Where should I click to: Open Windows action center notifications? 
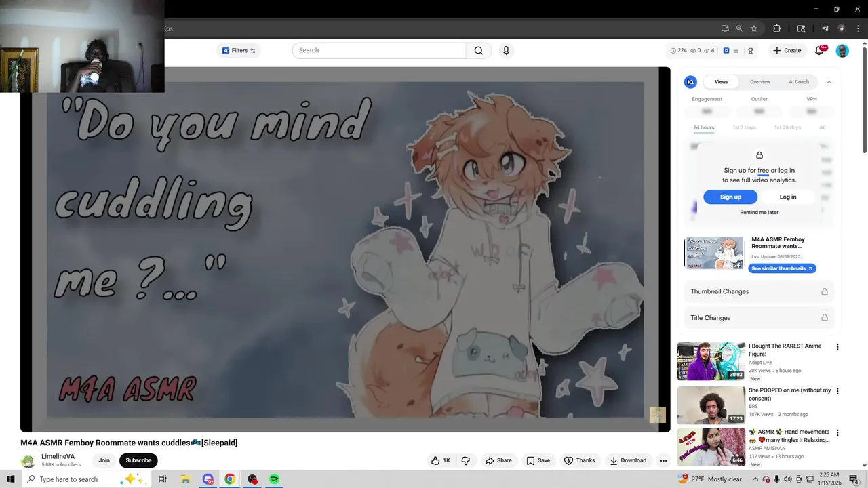click(x=854, y=479)
